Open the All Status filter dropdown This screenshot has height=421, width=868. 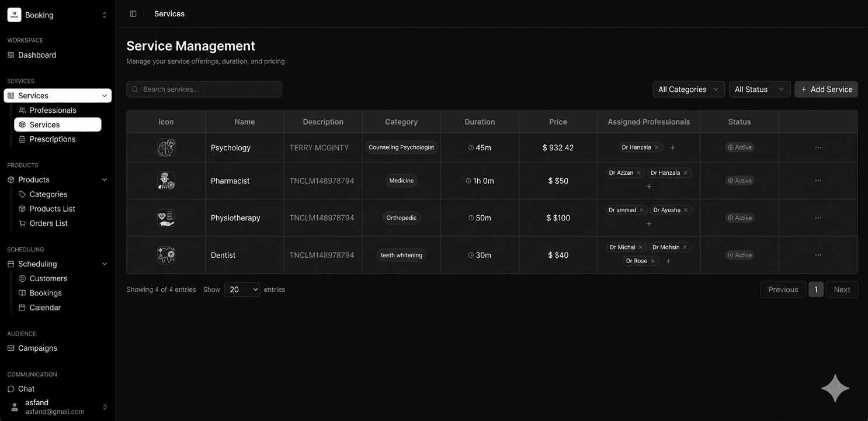[759, 89]
